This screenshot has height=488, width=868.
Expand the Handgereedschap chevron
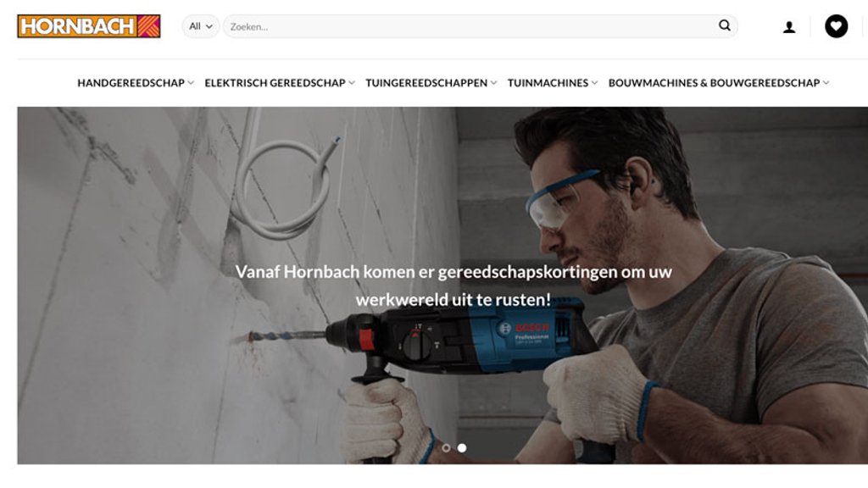191,83
